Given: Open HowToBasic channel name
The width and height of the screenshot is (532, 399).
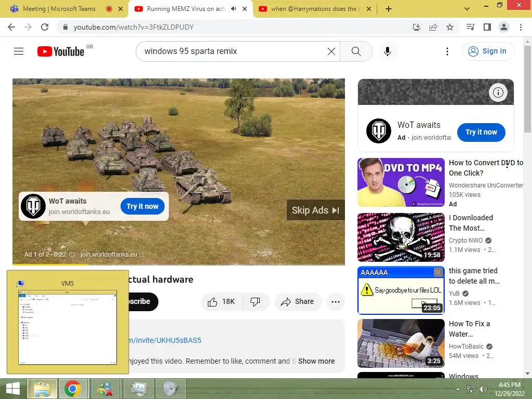Looking at the screenshot, I should 466,347.
